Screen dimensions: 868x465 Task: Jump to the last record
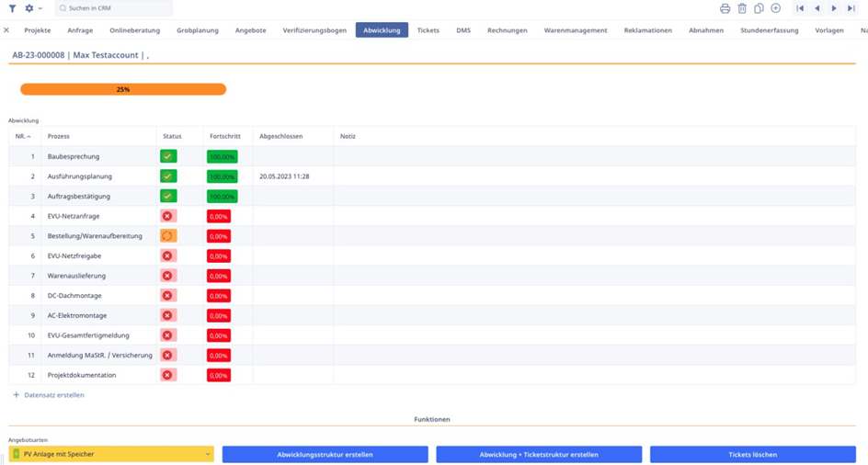[851, 8]
